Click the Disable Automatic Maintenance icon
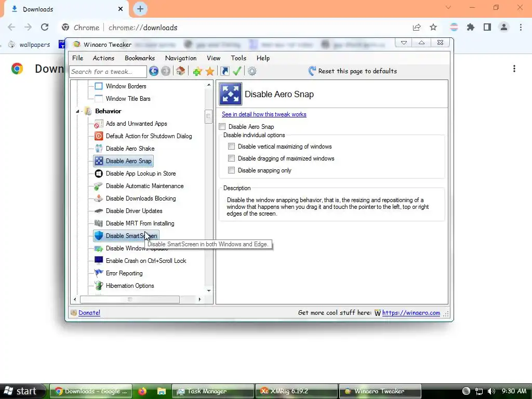 (x=98, y=186)
